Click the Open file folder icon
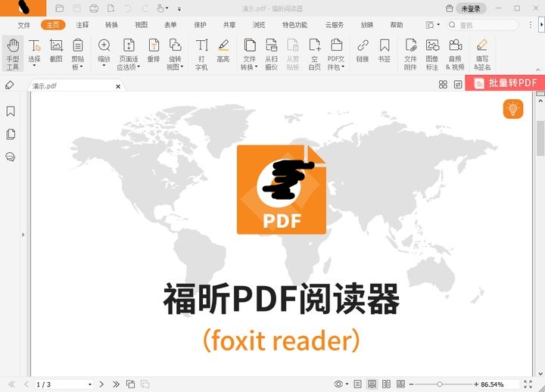 (60, 8)
